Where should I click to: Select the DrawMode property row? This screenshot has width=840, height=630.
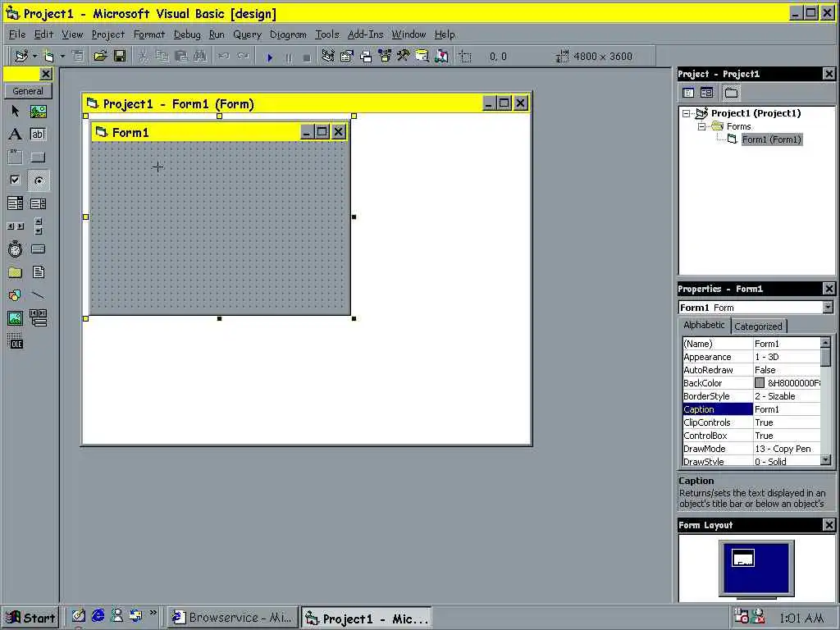(x=751, y=449)
